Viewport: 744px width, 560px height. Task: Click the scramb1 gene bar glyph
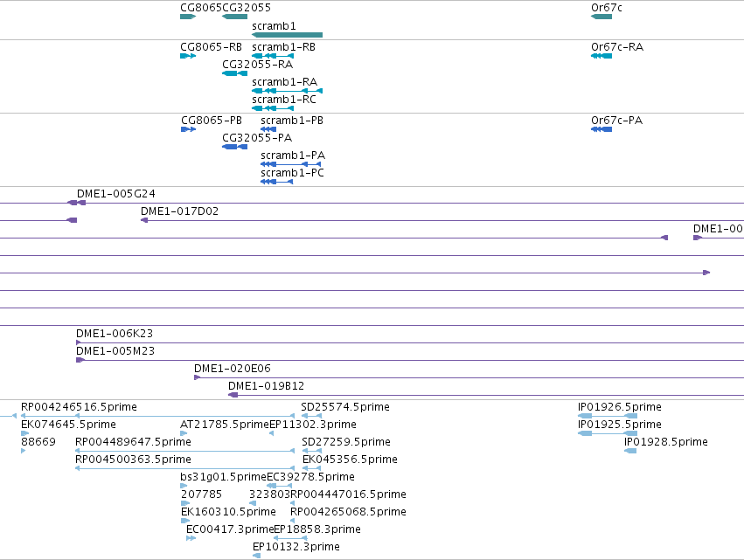tap(287, 35)
